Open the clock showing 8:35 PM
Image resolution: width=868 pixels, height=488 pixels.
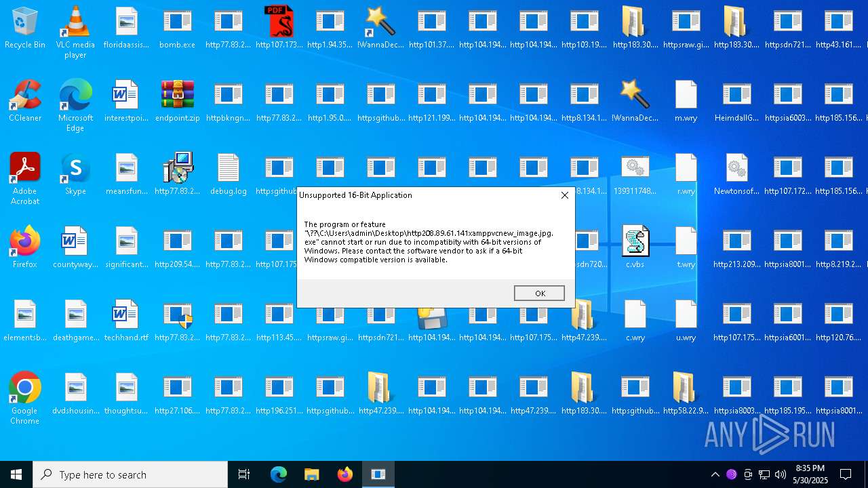pyautogui.click(x=810, y=474)
